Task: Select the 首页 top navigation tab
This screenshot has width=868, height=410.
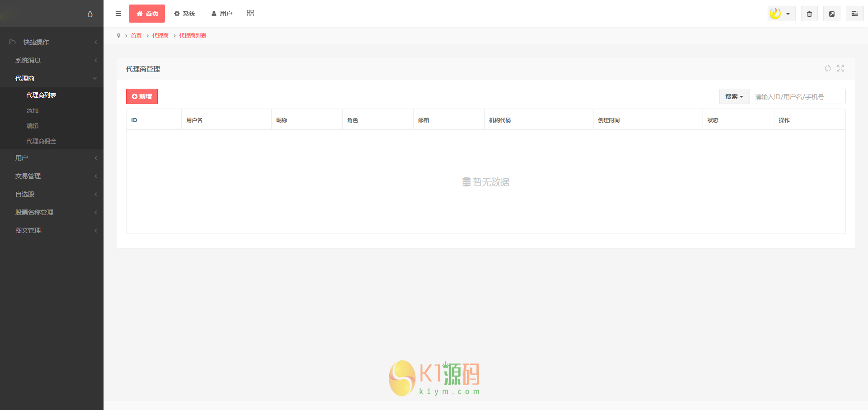Action: click(x=147, y=14)
